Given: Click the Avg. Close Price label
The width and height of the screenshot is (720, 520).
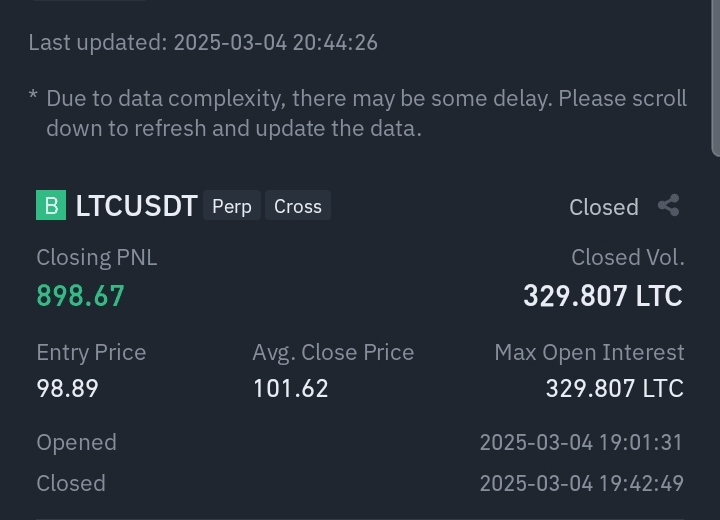Looking at the screenshot, I should tap(333, 352).
